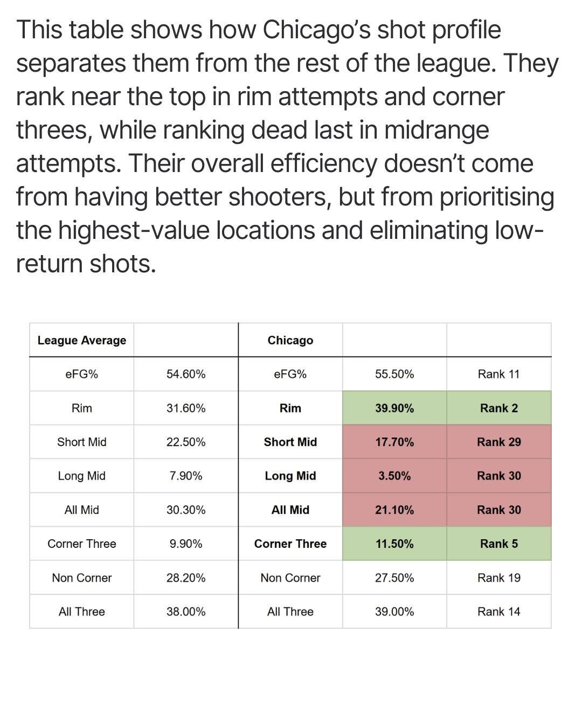Select the red Rank 29 cell
Viewport: 582px width, 728px height.
click(x=499, y=442)
